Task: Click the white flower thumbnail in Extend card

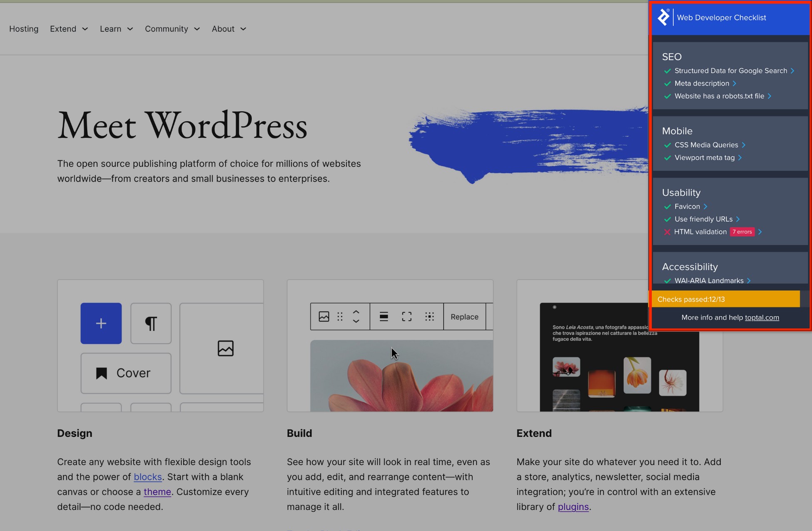Action: 673,383
